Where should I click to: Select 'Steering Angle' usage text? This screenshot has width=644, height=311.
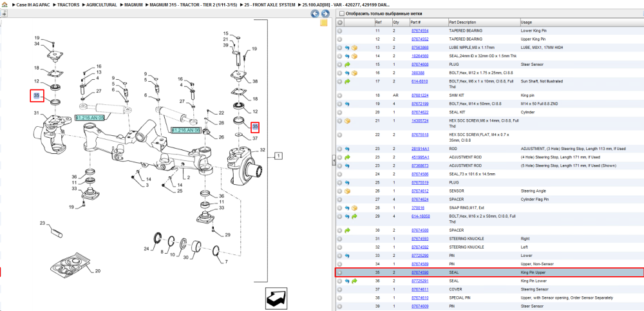tap(533, 191)
